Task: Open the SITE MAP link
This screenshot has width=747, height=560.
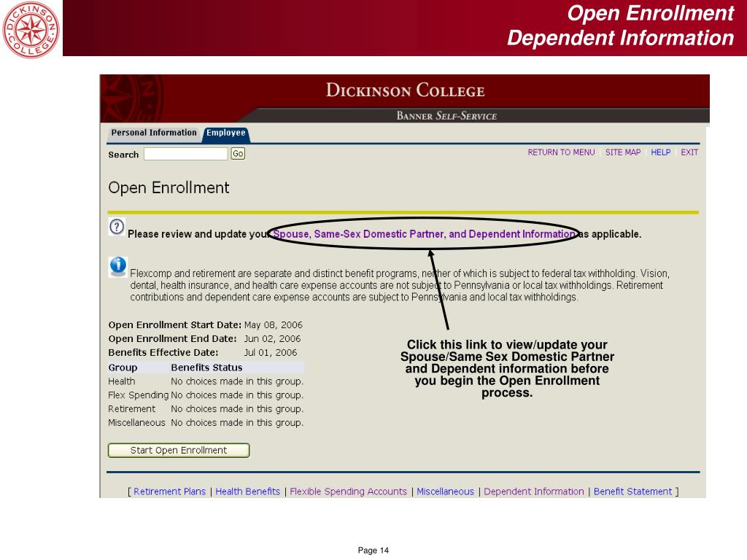Action: tap(623, 152)
